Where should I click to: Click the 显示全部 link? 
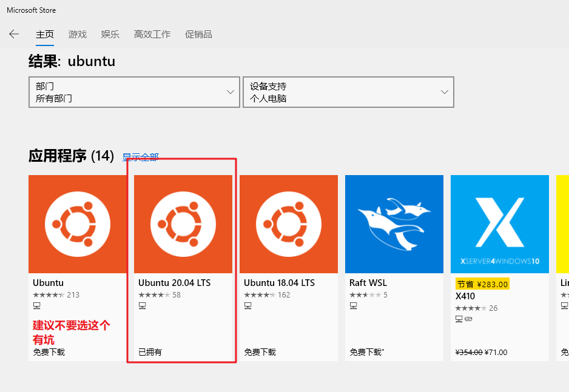point(141,157)
